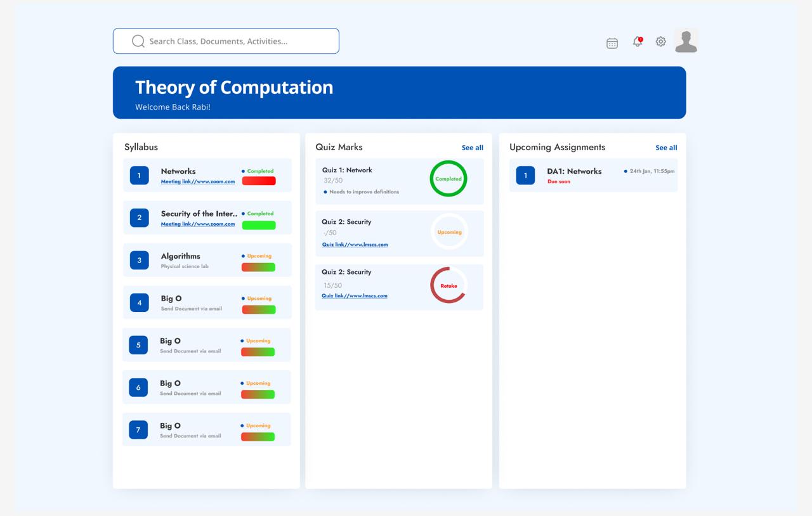The image size is (812, 516).
Task: Click the Upcoming Assignments heading
Action: pyautogui.click(x=557, y=147)
